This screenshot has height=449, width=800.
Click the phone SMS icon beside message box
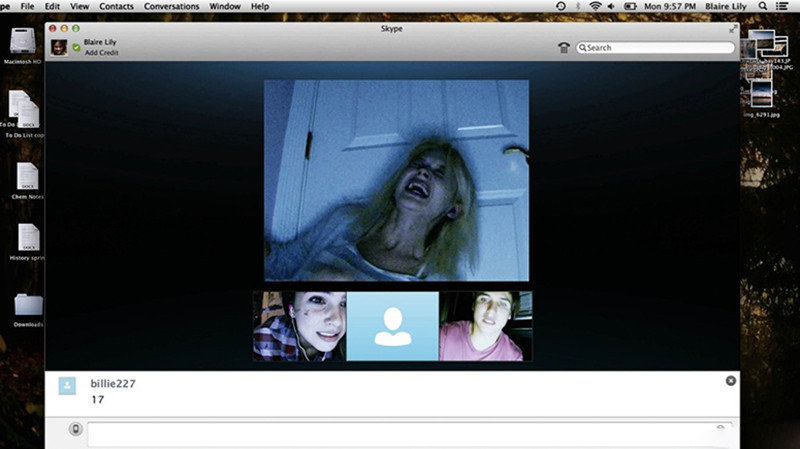tap(76, 429)
